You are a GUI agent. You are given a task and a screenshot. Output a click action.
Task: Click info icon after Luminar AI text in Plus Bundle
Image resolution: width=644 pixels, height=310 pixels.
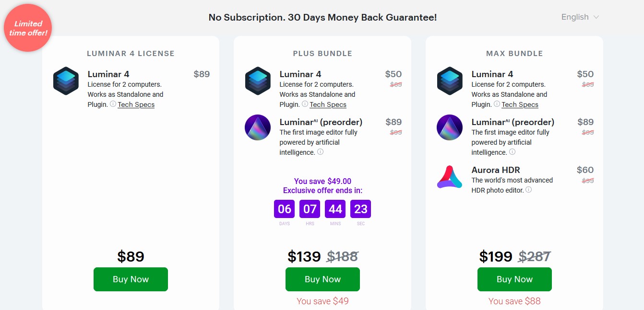pos(320,152)
